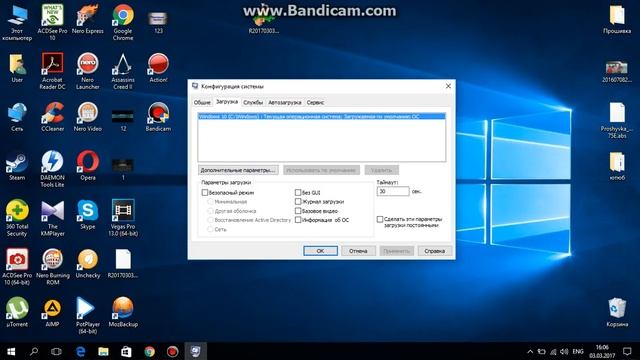Select the Windows 10 boot entry in list
This screenshot has height=360, width=640.
pos(322,116)
